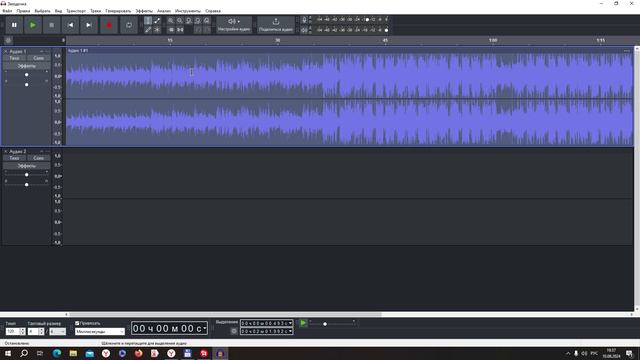Close the Аудио 2 track
640x360 pixels.
coord(5,151)
